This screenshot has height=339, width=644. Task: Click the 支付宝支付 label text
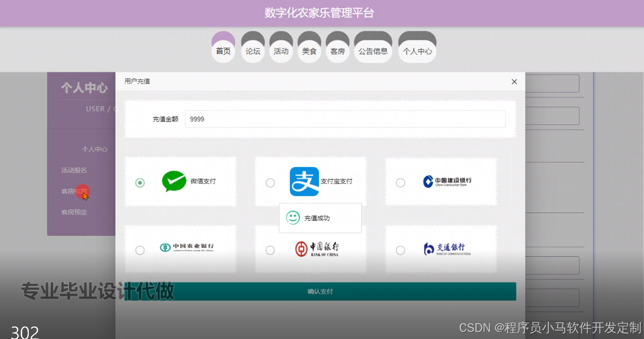(336, 181)
